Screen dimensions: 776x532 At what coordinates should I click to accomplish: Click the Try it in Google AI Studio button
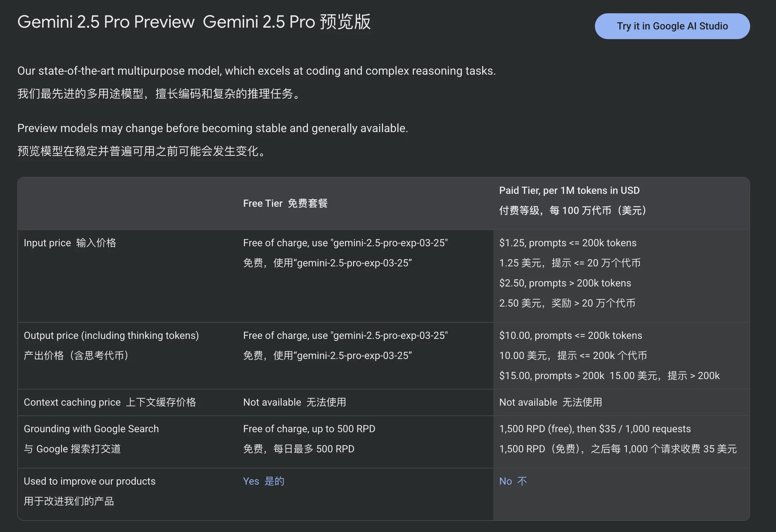(x=672, y=26)
